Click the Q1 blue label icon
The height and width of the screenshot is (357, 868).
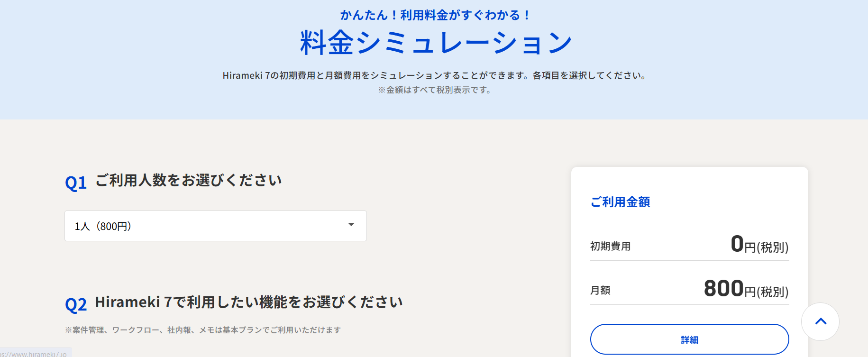coord(76,182)
